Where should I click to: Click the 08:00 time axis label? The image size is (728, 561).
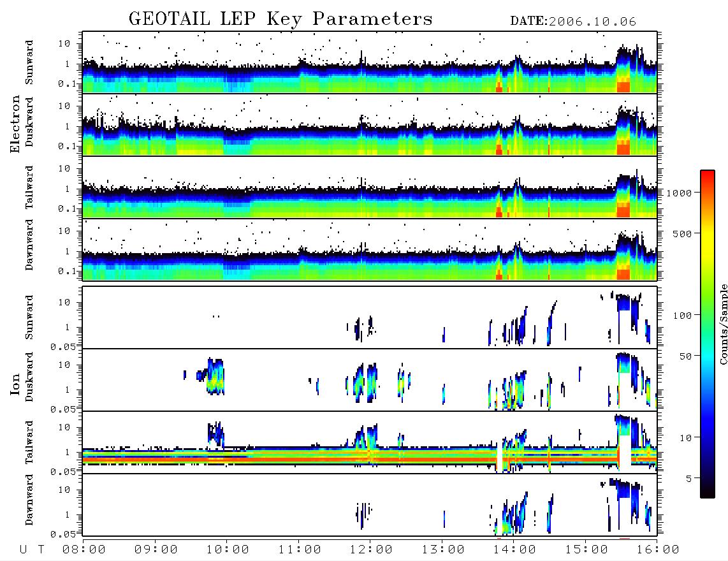(x=84, y=550)
